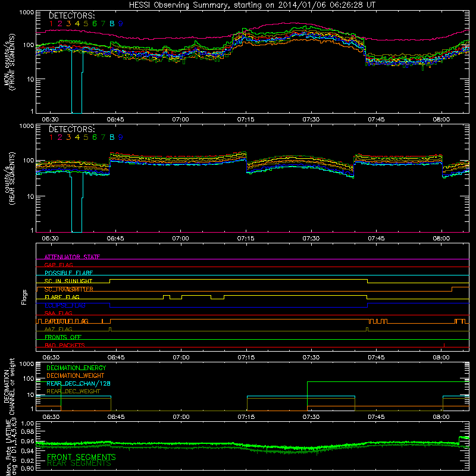Click detector 4 legend number in rear segments plot

(x=77, y=137)
